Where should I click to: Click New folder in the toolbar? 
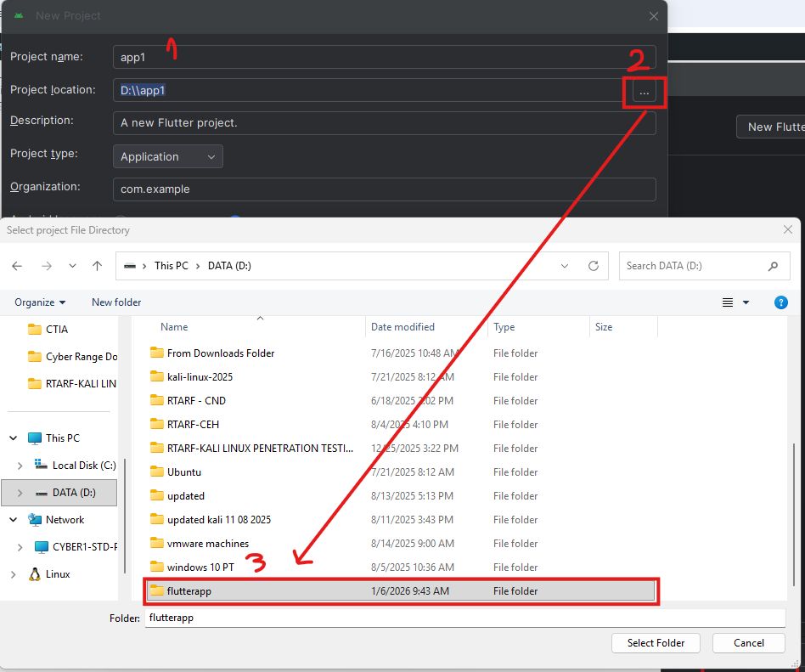pos(116,302)
